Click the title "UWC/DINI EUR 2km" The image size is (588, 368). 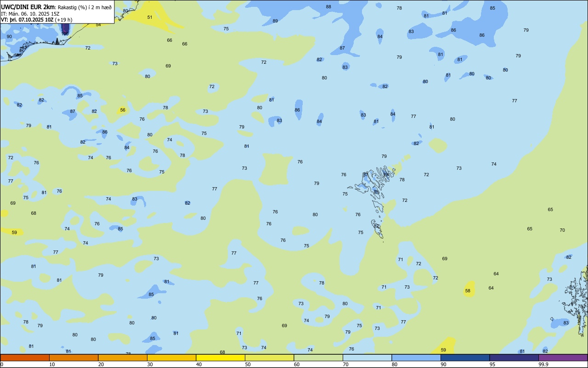(x=28, y=6)
